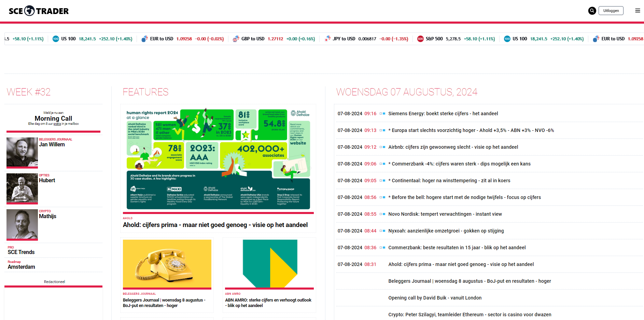Open Morning Call signup link
This screenshot has height=320, width=644.
53,118
